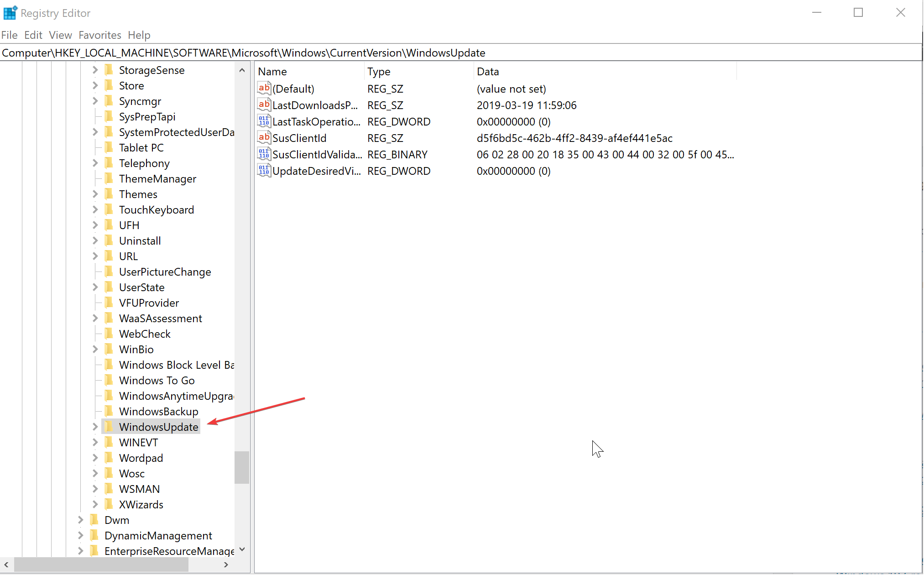
Task: Sort values by Type column header
Action: click(419, 72)
